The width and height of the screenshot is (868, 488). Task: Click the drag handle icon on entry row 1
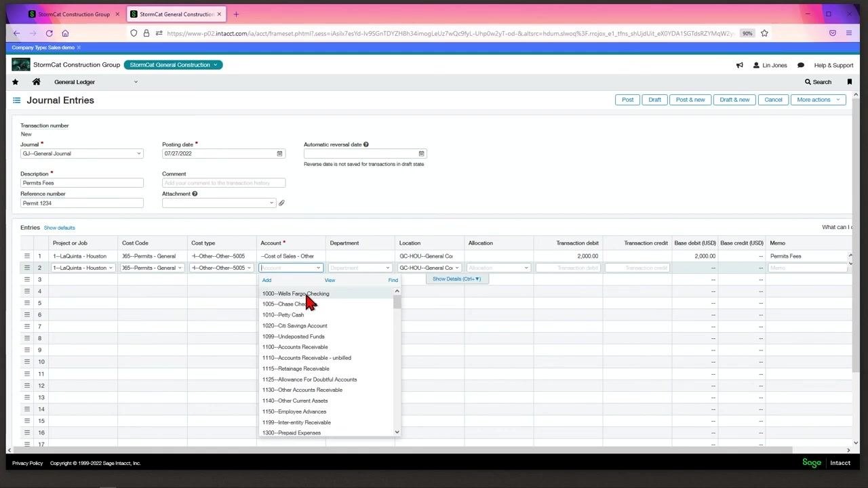tap(27, 256)
